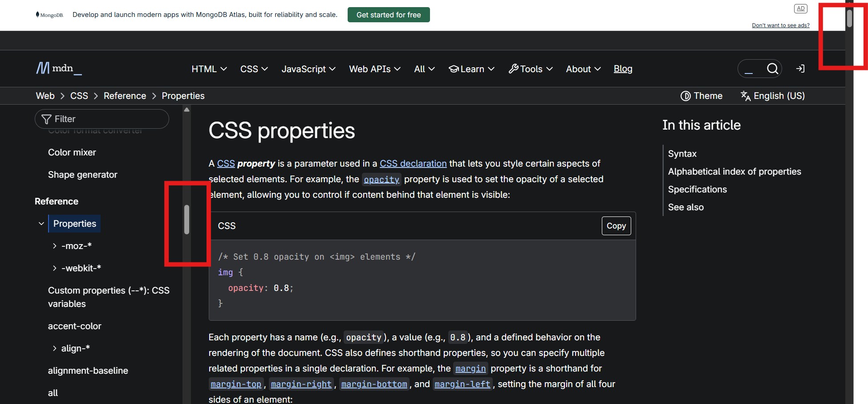This screenshot has height=404, width=868.
Task: Click Get started for free button
Action: (389, 15)
